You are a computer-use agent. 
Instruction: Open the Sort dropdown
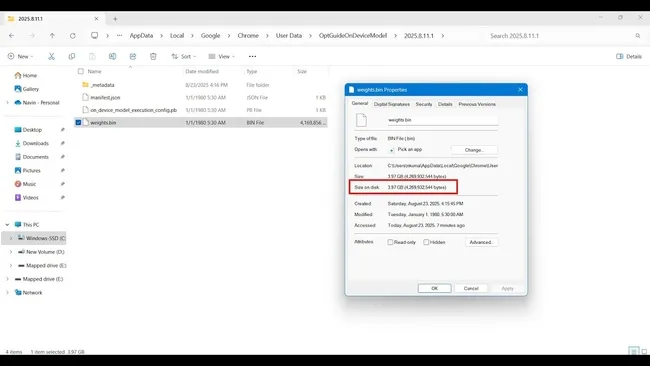point(184,56)
